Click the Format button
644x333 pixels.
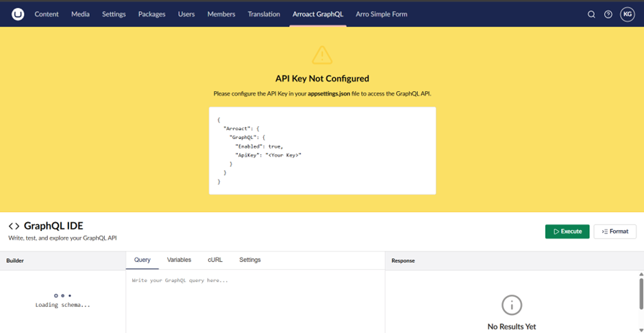click(x=615, y=232)
